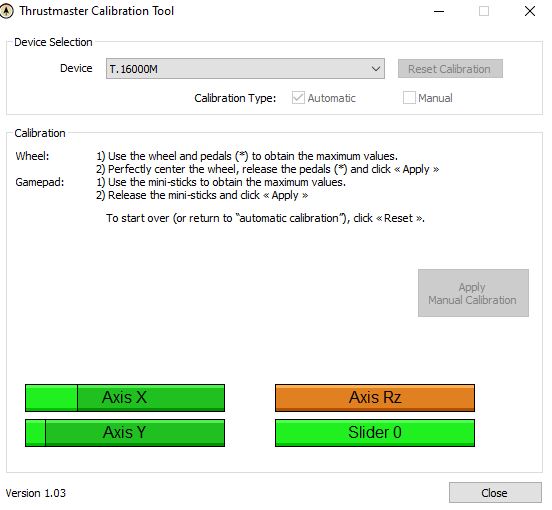Click the orange Axis Rz bar

[375, 398]
